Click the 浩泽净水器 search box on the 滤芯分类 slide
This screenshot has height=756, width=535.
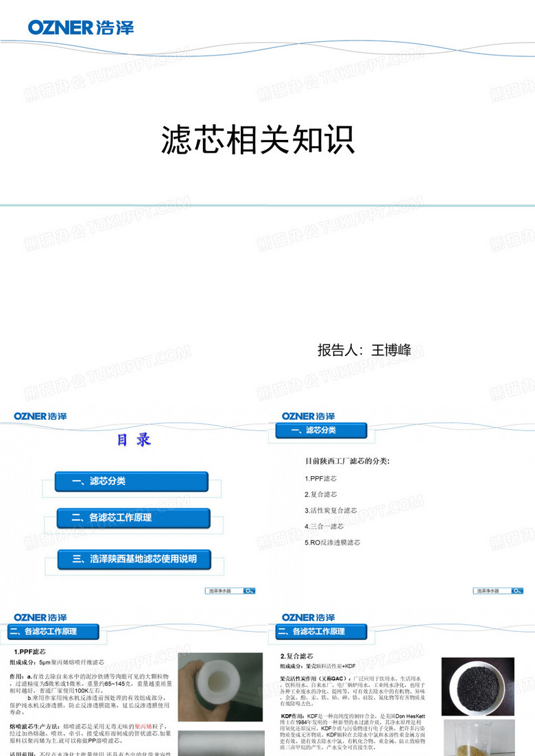coord(492,591)
